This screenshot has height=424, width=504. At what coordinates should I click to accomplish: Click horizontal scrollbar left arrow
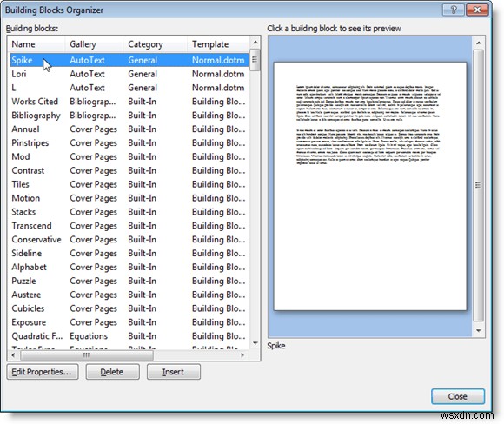13,354
